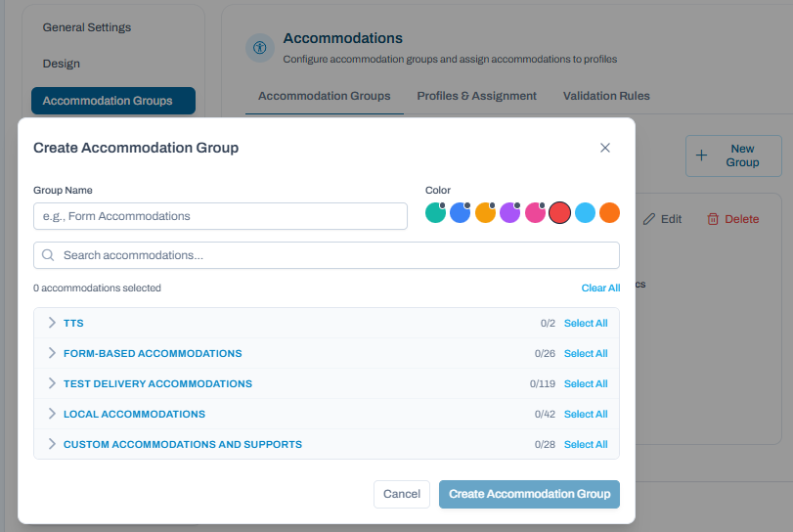Image resolution: width=793 pixels, height=532 pixels.
Task: Click the 0/119 count text
Action: [542, 383]
